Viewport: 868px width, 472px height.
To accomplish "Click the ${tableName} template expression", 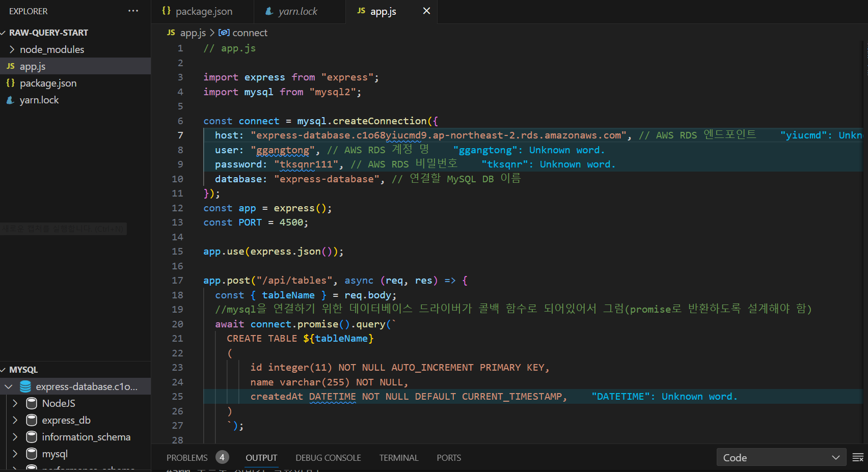I will [339, 339].
